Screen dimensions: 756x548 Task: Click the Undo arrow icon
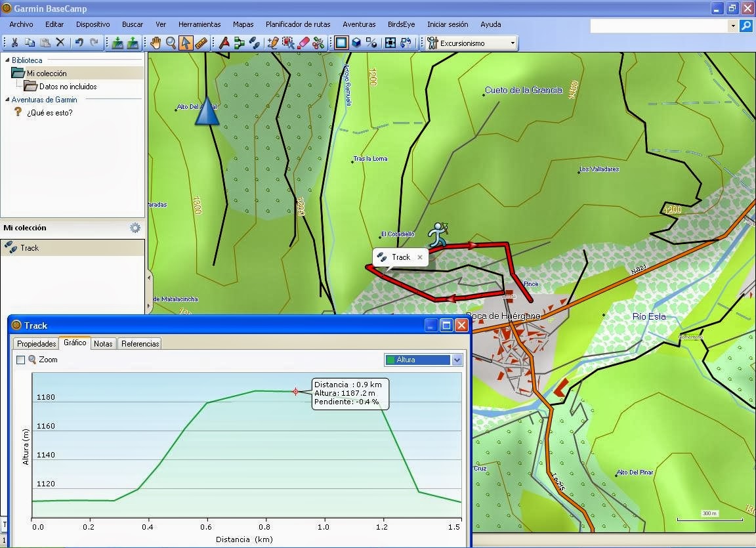pyautogui.click(x=78, y=42)
